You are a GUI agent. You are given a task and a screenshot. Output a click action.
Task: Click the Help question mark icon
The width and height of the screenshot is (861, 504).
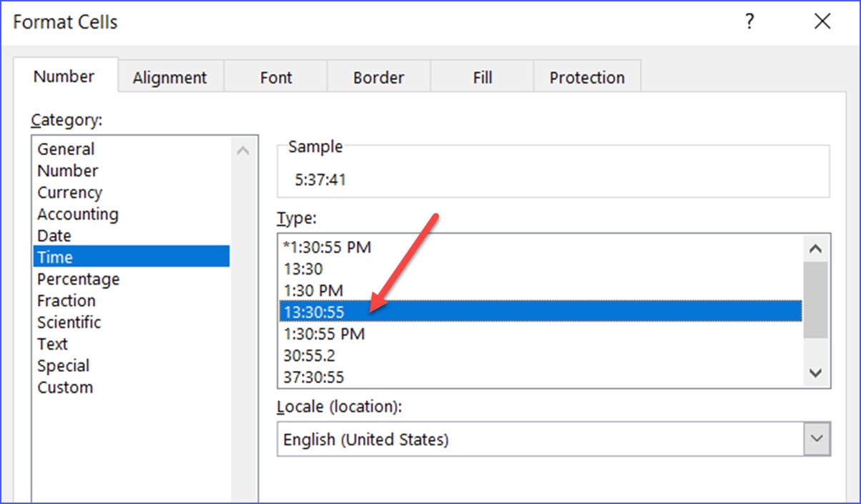[749, 21]
